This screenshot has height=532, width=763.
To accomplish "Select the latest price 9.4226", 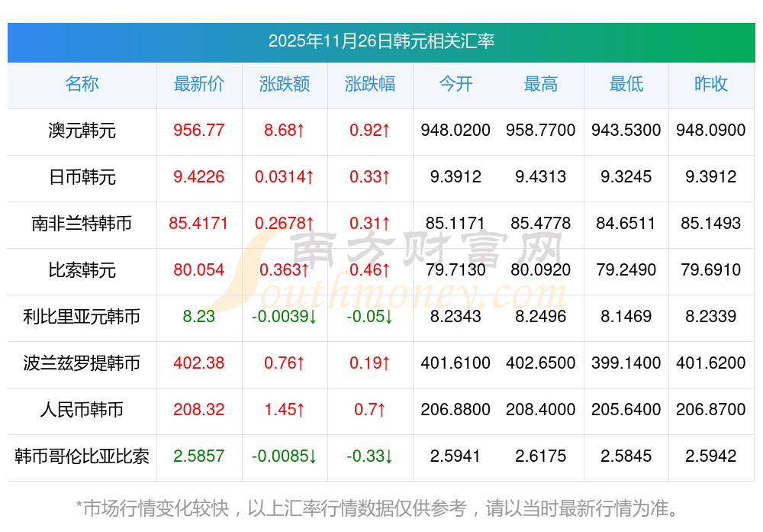I will pyautogui.click(x=198, y=176).
